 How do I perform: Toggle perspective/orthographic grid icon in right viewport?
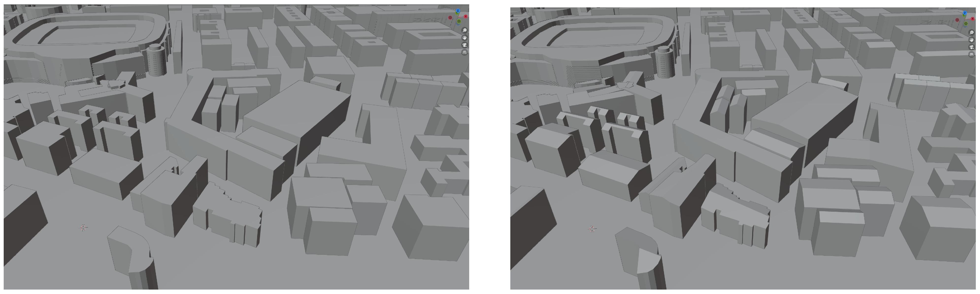972,54
